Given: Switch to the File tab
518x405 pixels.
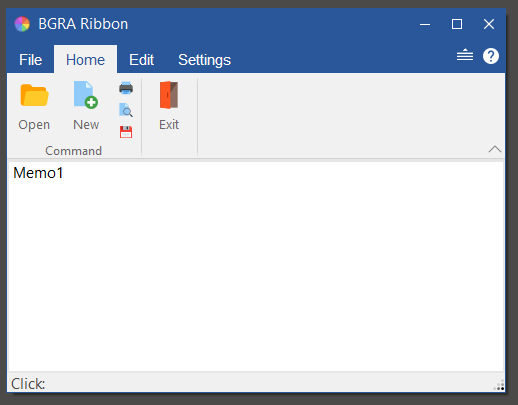Looking at the screenshot, I should (30, 60).
